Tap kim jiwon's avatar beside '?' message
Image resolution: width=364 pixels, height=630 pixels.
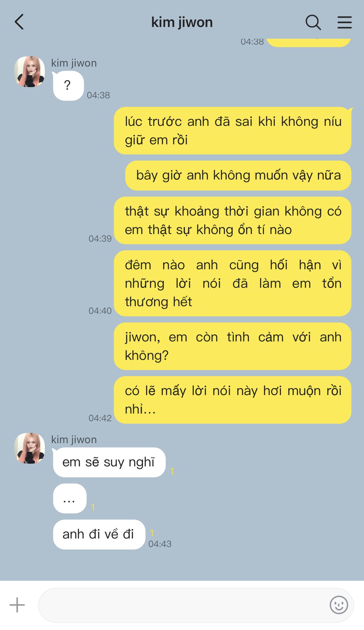coord(30,72)
